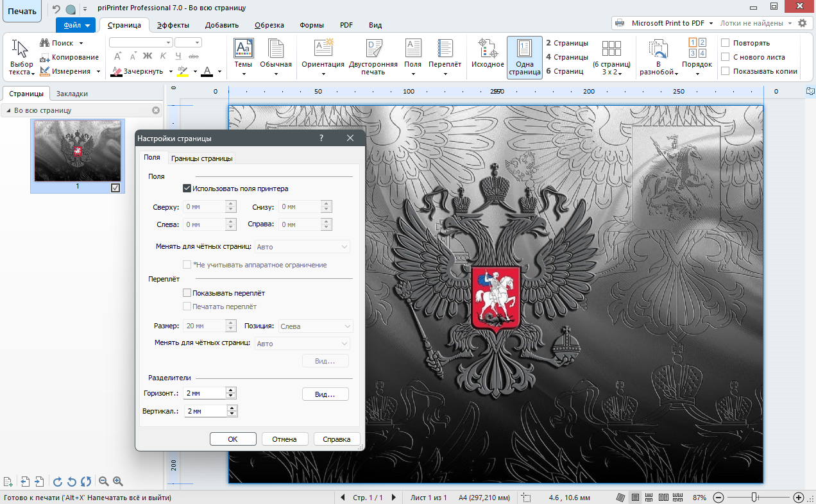
Task: Toggle italic К formatting
Action: coord(163,56)
